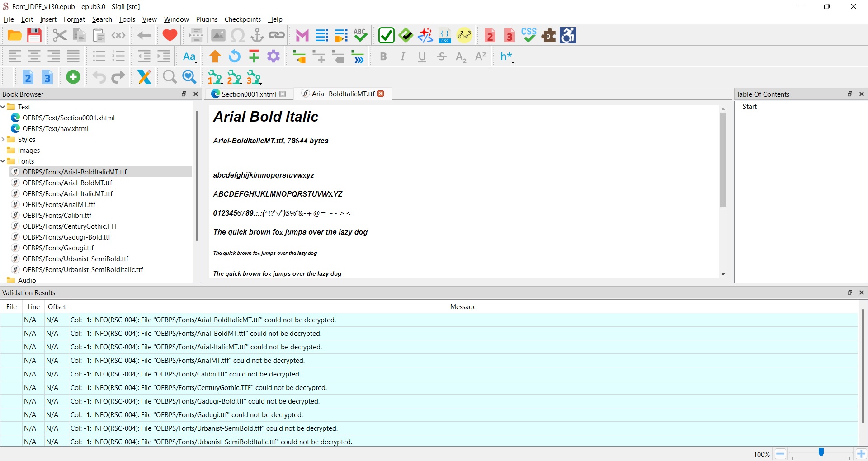Insert an image file using the picture icon
The image size is (868, 461).
pos(218,35)
